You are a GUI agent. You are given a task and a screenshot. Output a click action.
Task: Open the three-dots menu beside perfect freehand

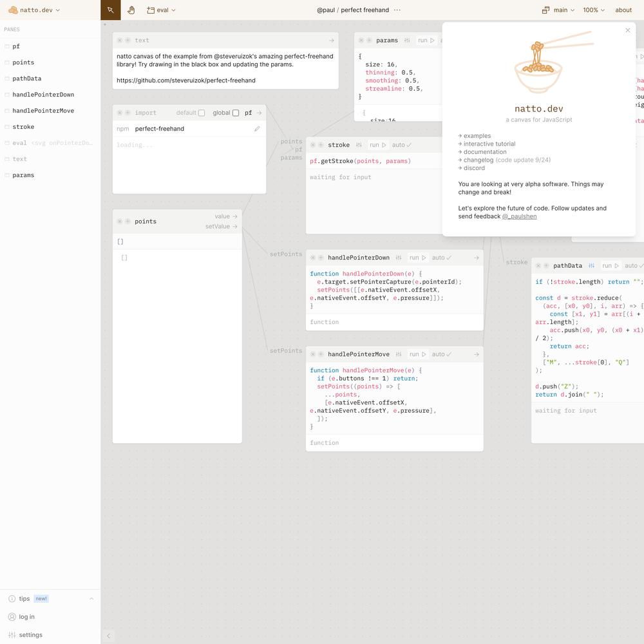[397, 10]
